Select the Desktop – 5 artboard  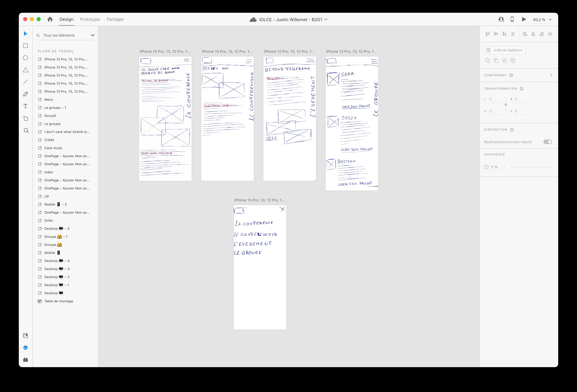pos(65,229)
